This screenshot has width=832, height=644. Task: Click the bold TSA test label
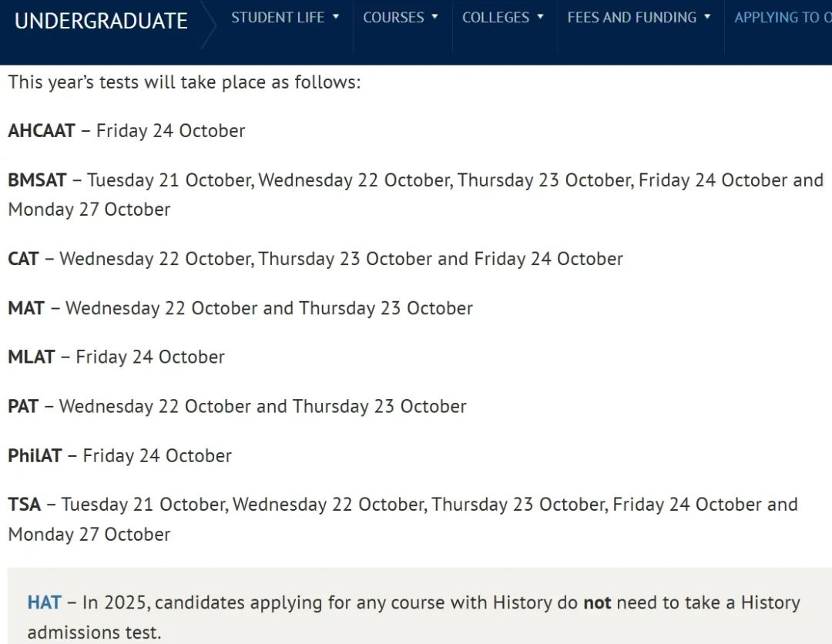[24, 505]
